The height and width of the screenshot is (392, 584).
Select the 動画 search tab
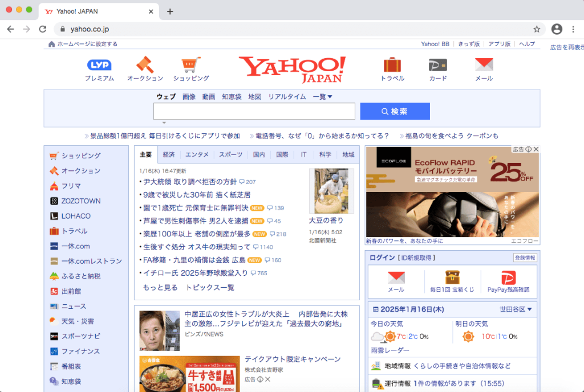(x=209, y=97)
